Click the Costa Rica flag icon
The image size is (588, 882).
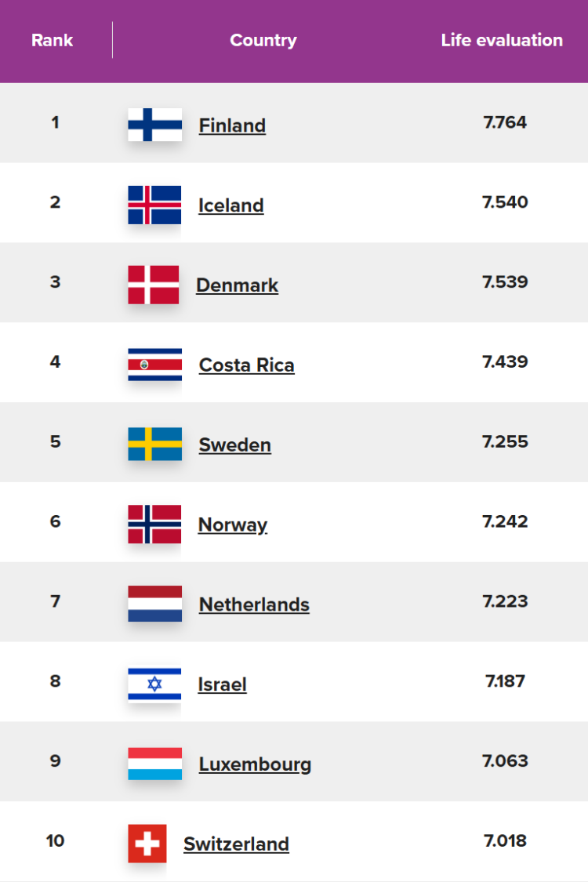point(154,365)
